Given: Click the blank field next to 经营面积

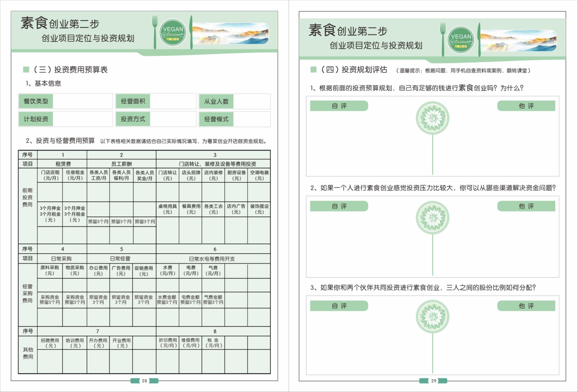Looking at the screenshot, I should coord(173,101).
